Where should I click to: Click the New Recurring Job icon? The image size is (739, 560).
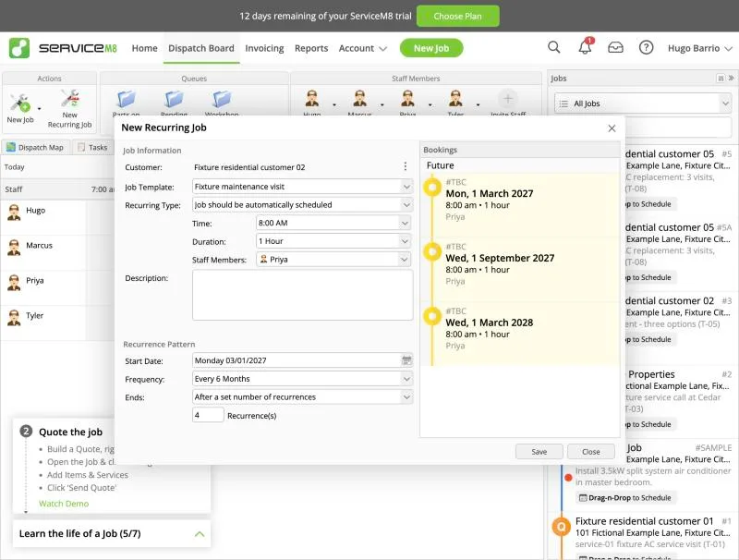[70, 99]
